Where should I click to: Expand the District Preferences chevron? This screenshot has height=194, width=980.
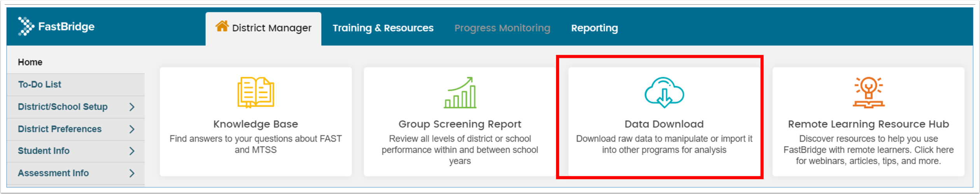pyautogui.click(x=132, y=129)
